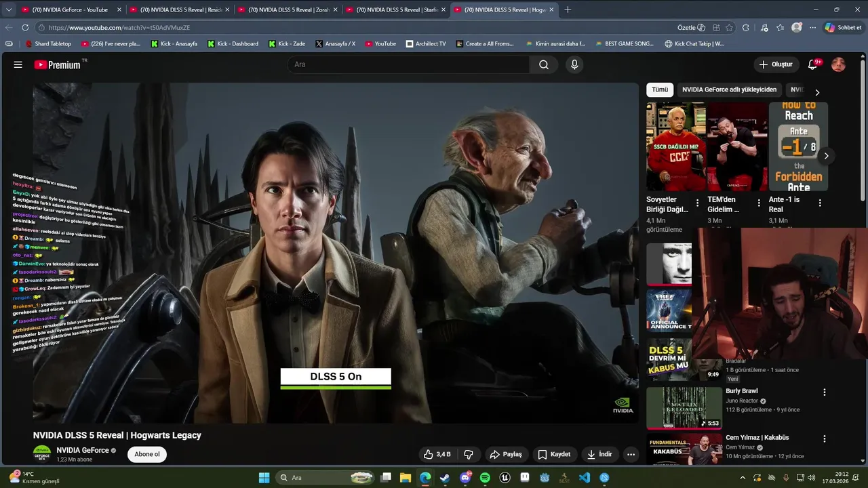Select NVIDIA GeForce adlı yükleyiciden chip

point(729,89)
